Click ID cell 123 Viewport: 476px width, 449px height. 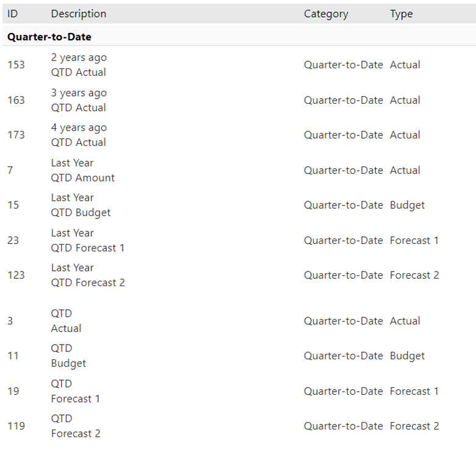click(x=16, y=275)
